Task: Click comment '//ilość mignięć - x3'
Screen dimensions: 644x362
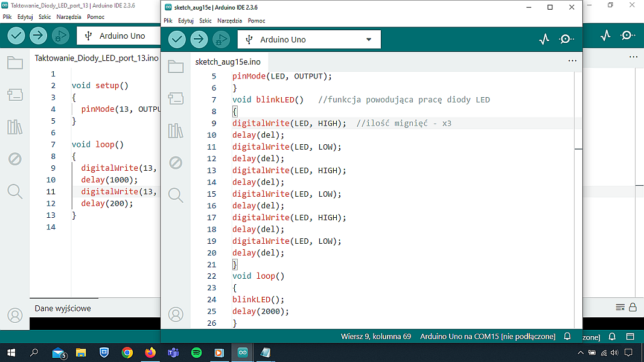Action: pos(404,123)
